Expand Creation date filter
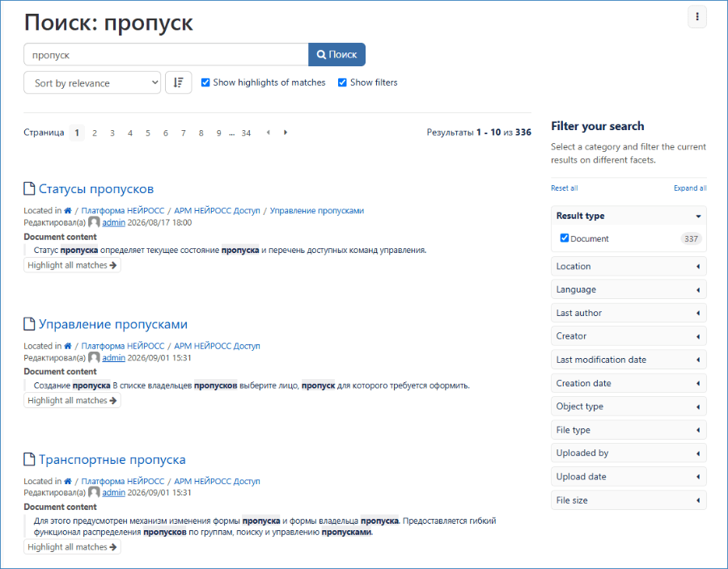This screenshot has width=728, height=569. 629,383
